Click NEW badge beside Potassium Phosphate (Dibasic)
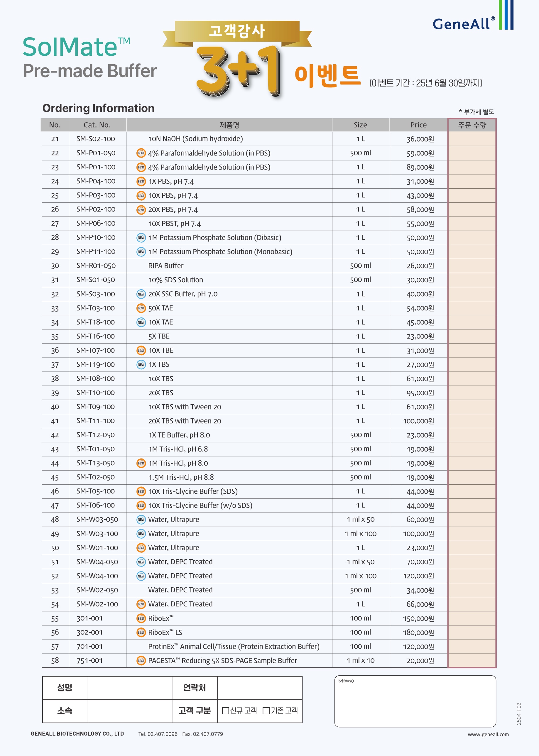This screenshot has height=756, width=539. coord(141,238)
